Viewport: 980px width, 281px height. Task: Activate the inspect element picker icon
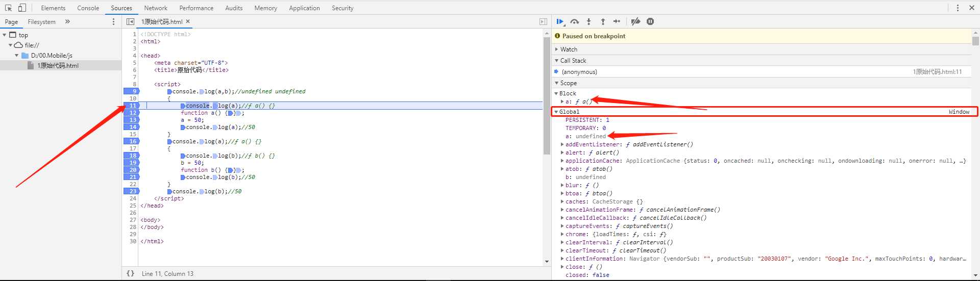coord(8,8)
